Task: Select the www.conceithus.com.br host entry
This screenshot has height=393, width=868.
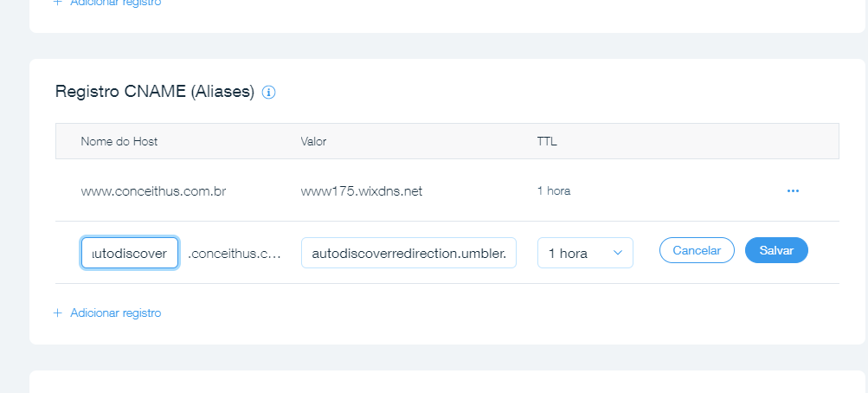Action: [x=153, y=190]
